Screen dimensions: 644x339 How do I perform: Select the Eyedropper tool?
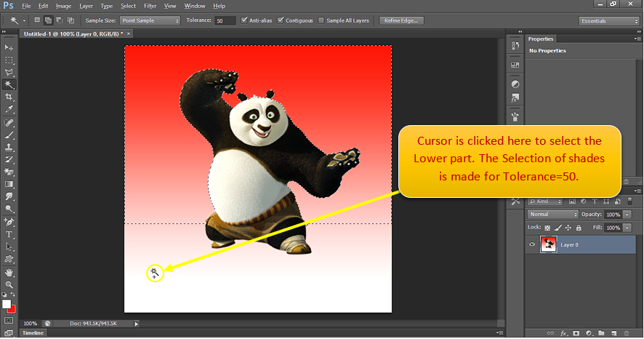point(9,109)
